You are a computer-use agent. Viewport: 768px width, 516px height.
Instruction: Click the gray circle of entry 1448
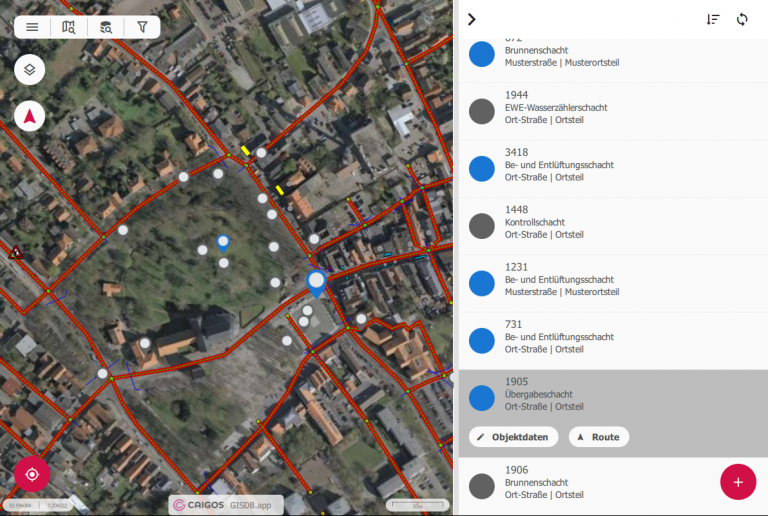tap(482, 226)
